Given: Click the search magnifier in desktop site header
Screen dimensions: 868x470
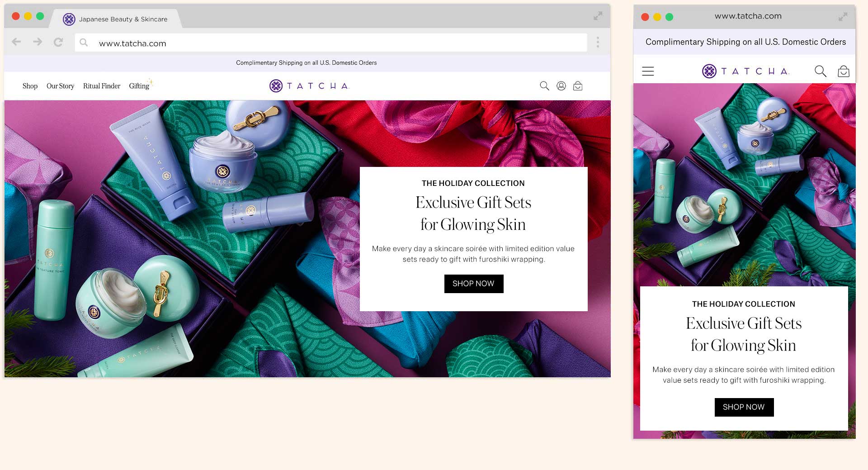Looking at the screenshot, I should point(544,86).
